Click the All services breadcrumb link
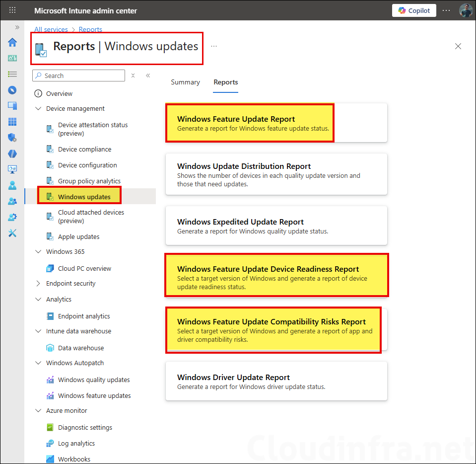 [x=51, y=30]
